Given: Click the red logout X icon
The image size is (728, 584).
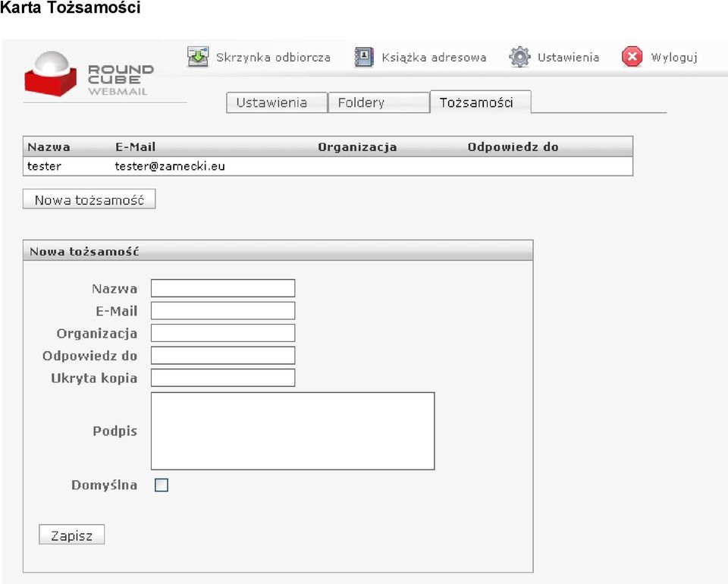Looking at the screenshot, I should pyautogui.click(x=632, y=57).
